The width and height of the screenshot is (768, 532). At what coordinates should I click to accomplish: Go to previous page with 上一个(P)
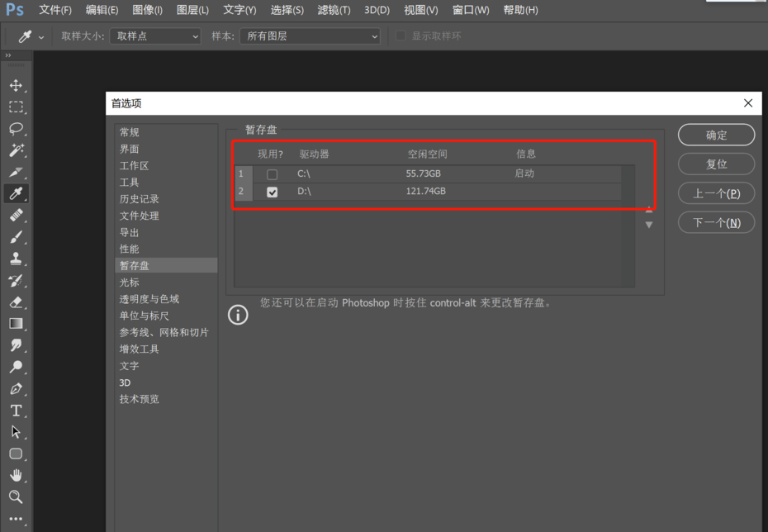pos(716,193)
